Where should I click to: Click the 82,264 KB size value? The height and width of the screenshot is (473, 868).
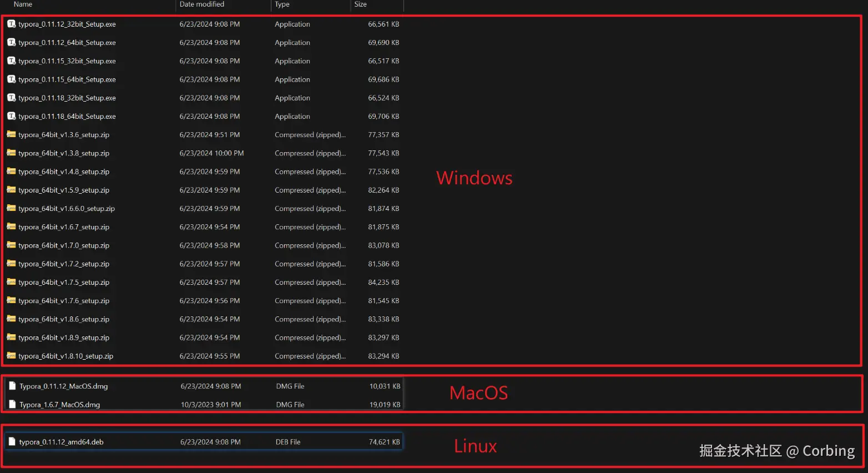click(x=383, y=190)
